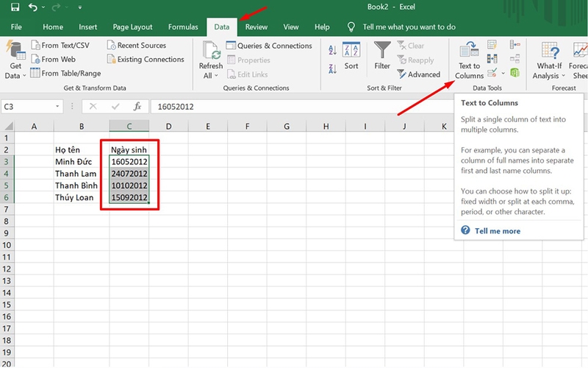
Task: Click the Edit Links button
Action: coord(248,74)
